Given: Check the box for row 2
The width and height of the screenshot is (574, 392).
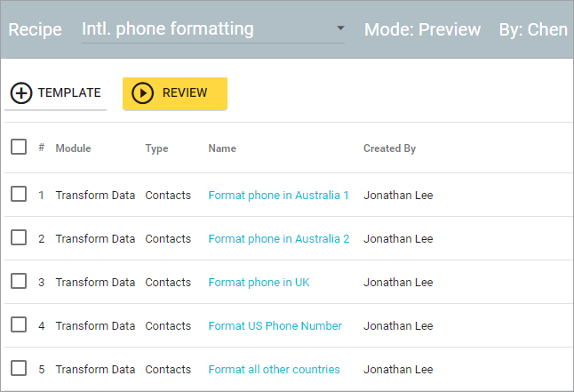Looking at the screenshot, I should 19,237.
